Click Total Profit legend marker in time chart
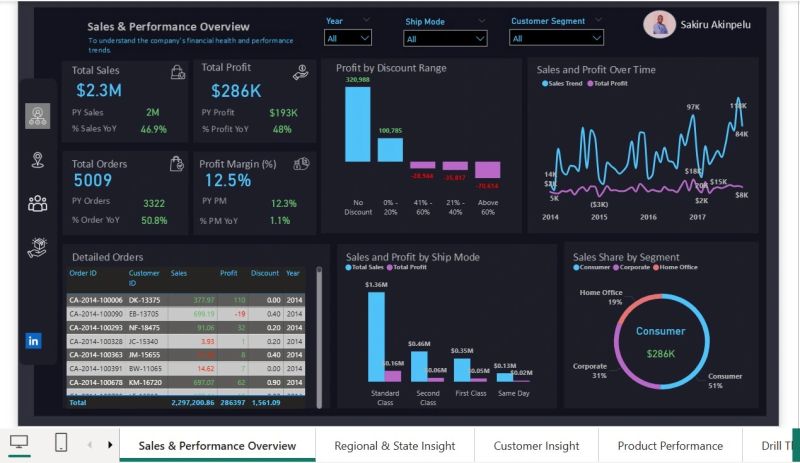The width and height of the screenshot is (800, 463). click(590, 83)
